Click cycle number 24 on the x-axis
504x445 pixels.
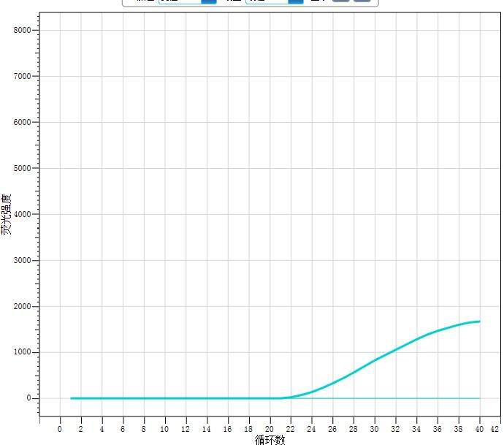(311, 429)
